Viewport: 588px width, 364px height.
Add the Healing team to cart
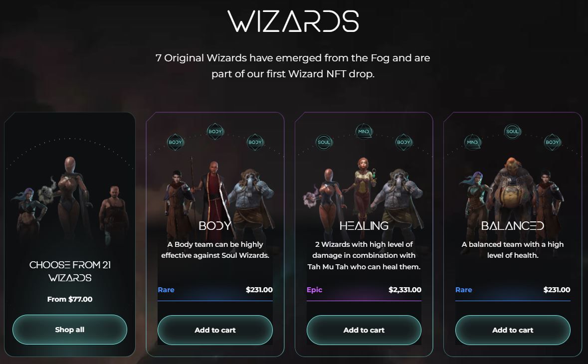[x=364, y=330]
